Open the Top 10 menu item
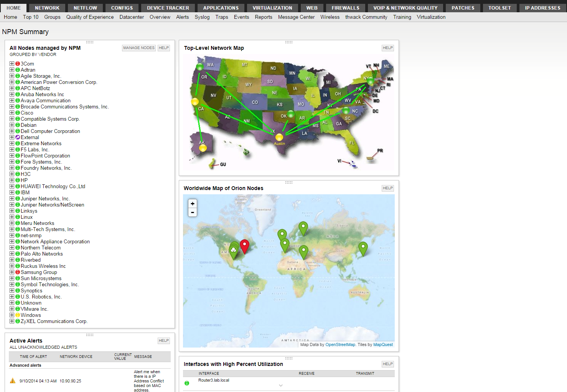Screen dimensions: 567x392 pyautogui.click(x=31, y=17)
